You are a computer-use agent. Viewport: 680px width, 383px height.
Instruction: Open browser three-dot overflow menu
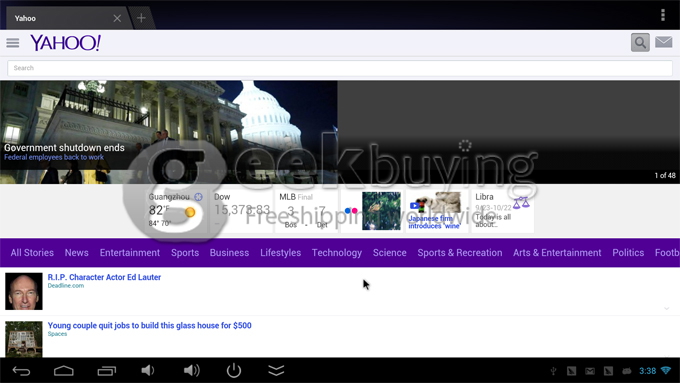(x=663, y=15)
